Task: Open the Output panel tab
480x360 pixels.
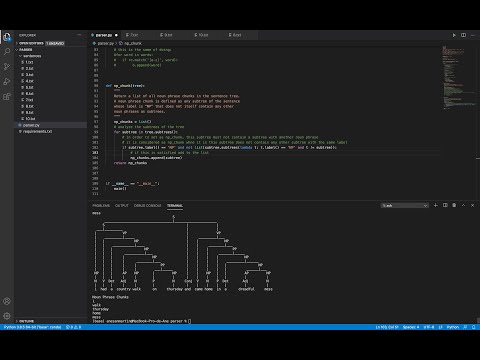Action: pyautogui.click(x=122, y=206)
